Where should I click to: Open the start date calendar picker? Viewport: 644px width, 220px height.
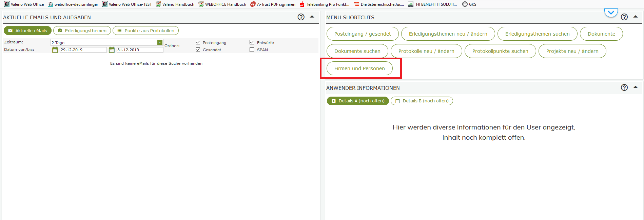point(55,50)
